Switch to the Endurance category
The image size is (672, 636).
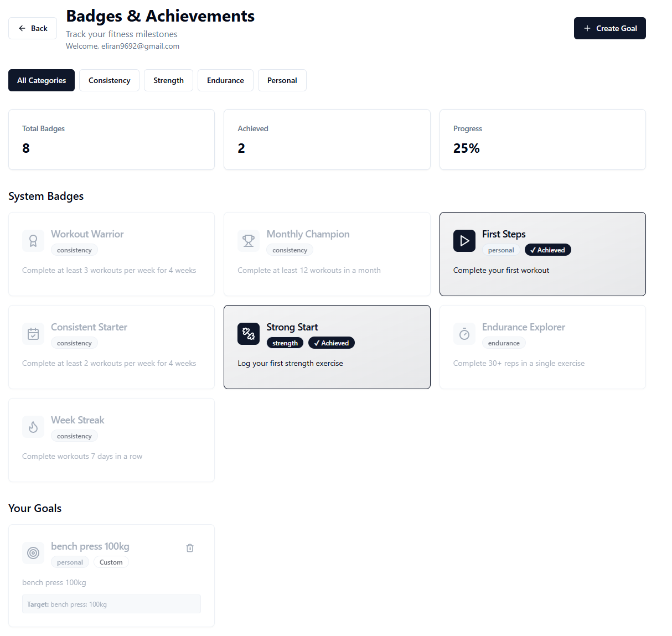tap(225, 80)
